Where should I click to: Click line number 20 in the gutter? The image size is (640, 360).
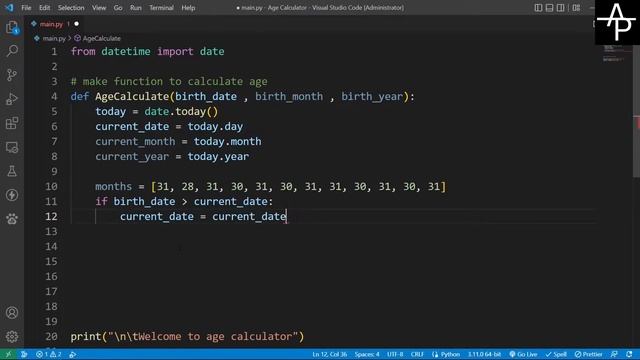[x=51, y=337]
